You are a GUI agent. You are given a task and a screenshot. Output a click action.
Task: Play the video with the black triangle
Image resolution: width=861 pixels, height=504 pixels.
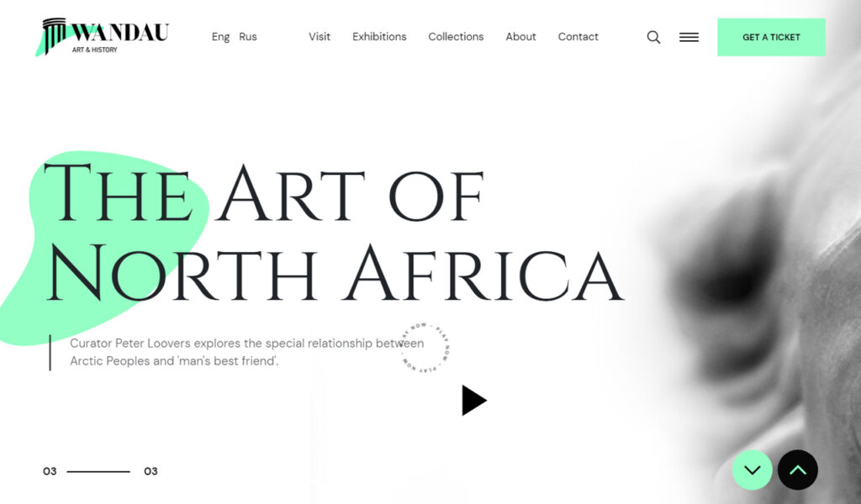coord(474,401)
